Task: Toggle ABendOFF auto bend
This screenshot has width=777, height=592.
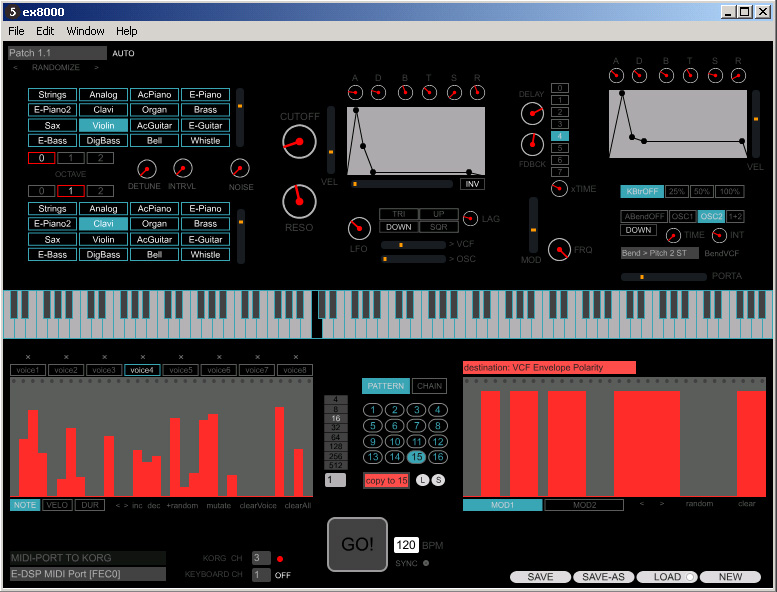Action: click(x=644, y=216)
